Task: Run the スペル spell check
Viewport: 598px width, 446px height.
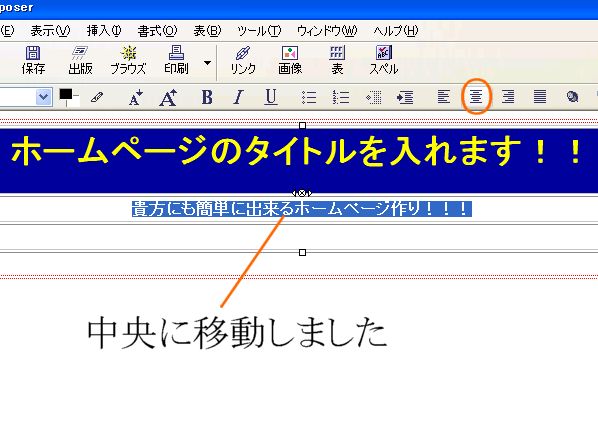Action: [x=384, y=60]
